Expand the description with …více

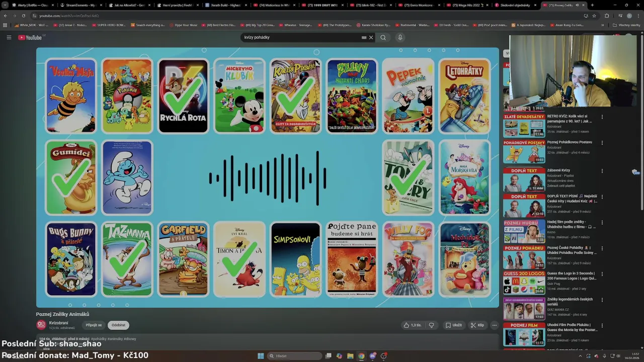46,348
